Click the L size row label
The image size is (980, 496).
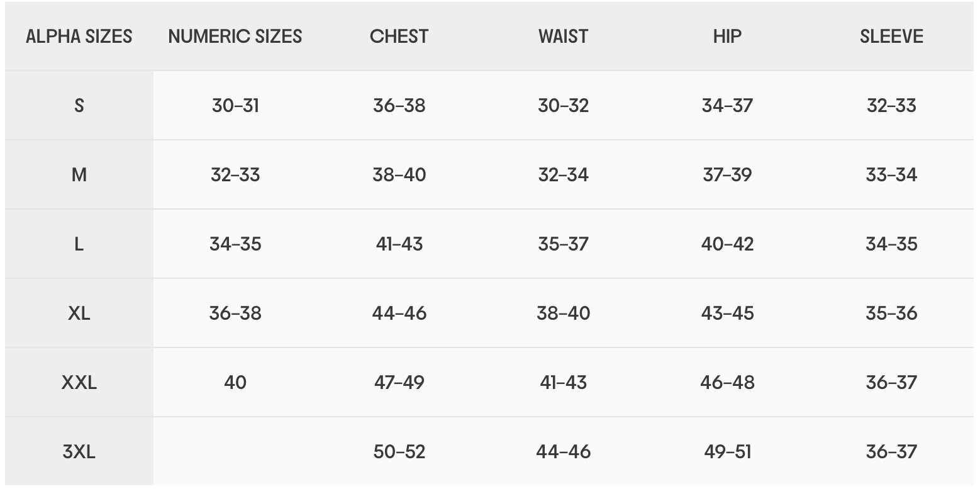click(79, 244)
